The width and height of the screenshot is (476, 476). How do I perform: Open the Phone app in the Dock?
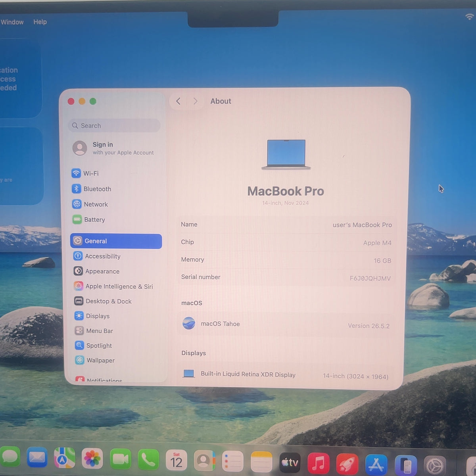pyautogui.click(x=148, y=460)
